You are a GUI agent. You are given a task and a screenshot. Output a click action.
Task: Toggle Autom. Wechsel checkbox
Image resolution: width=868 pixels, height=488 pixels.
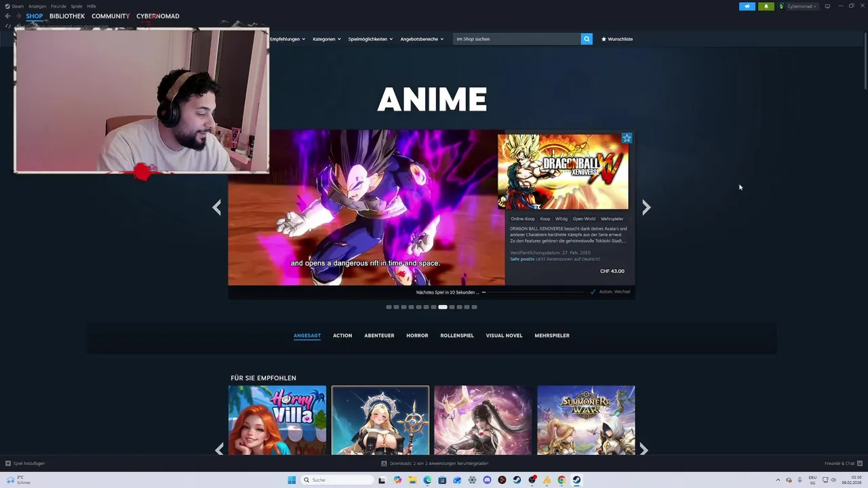click(x=593, y=291)
